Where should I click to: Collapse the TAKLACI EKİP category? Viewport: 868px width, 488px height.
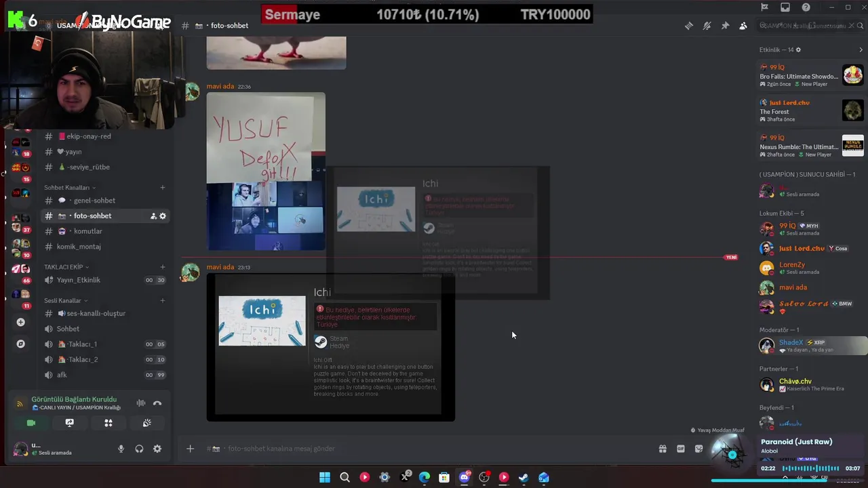point(66,267)
